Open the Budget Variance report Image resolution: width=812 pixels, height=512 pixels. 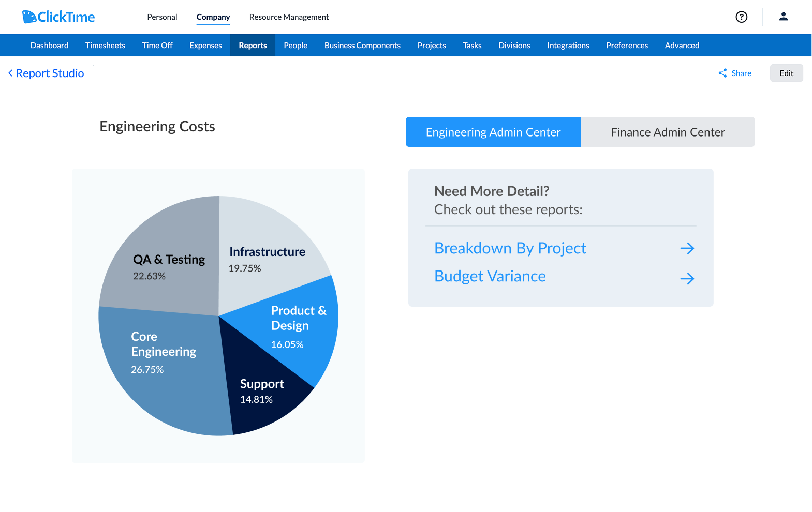click(x=490, y=276)
